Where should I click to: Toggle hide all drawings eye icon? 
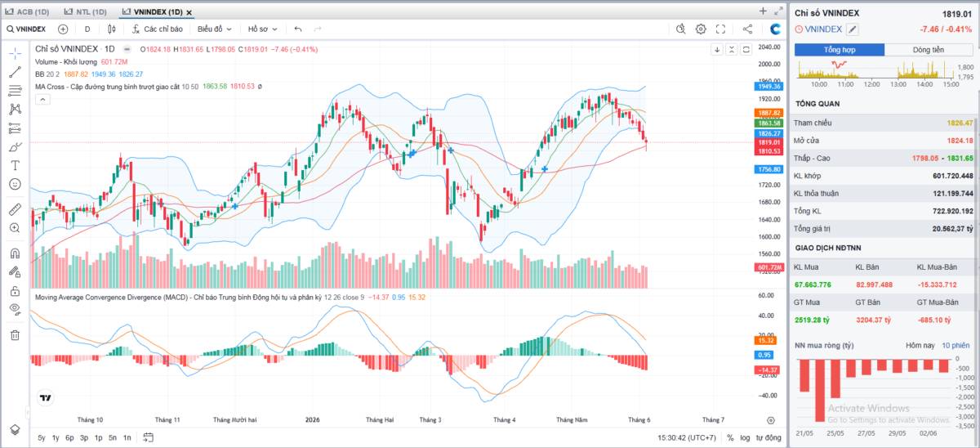pyautogui.click(x=15, y=308)
